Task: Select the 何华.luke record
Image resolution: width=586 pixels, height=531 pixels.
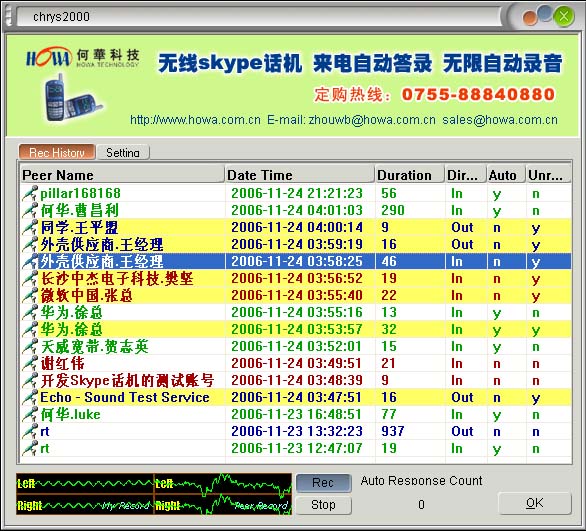Action: (x=295, y=414)
